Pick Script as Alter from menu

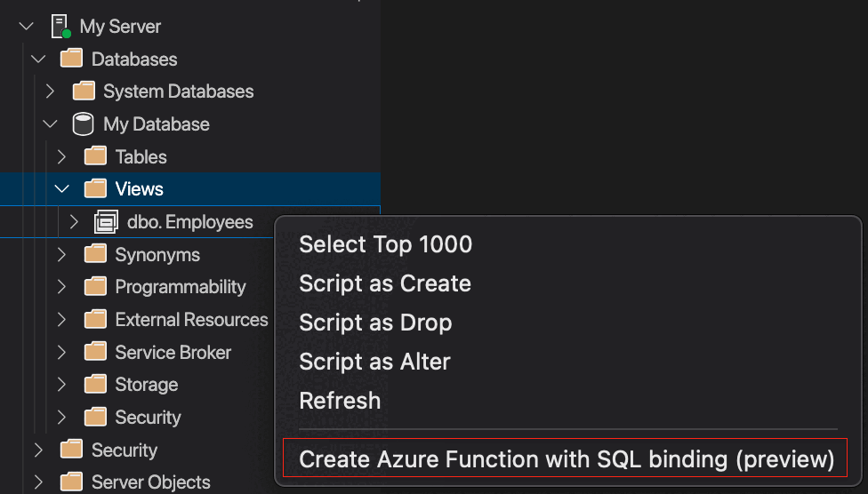[374, 362]
